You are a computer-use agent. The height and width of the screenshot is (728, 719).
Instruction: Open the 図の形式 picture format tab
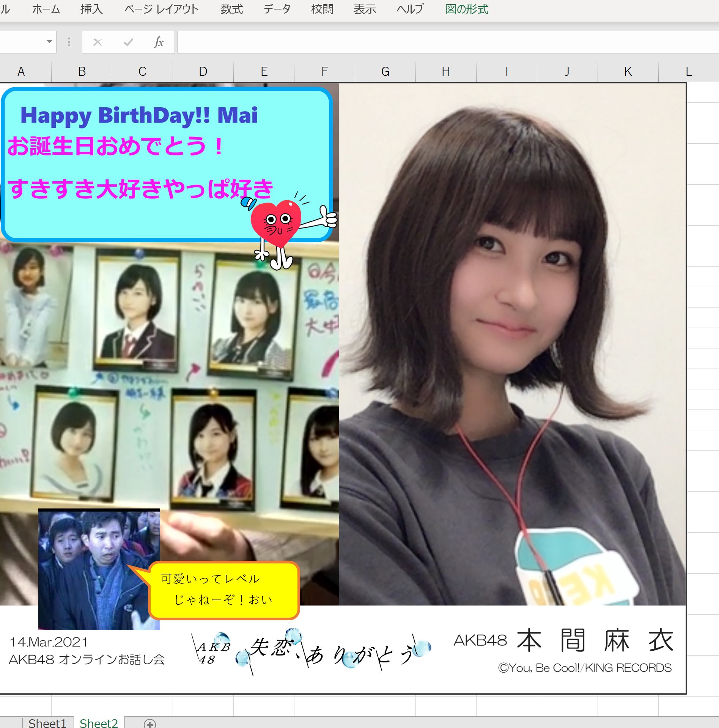pyautogui.click(x=467, y=9)
